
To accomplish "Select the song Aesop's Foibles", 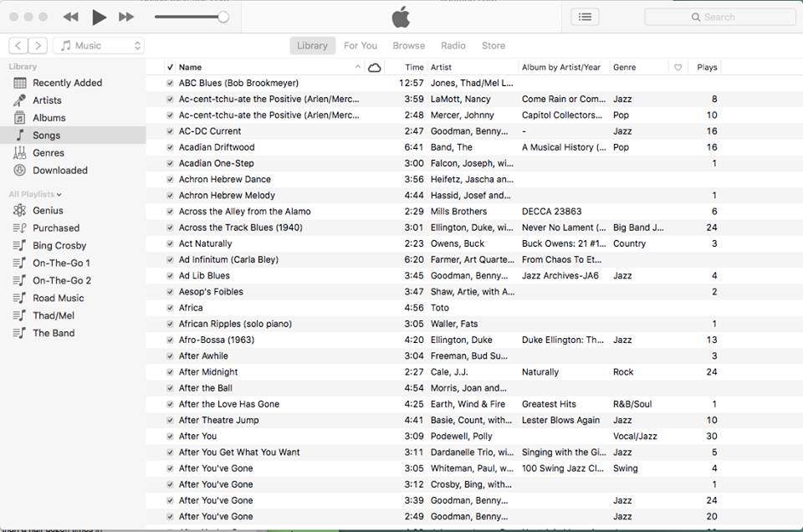I will click(x=211, y=292).
